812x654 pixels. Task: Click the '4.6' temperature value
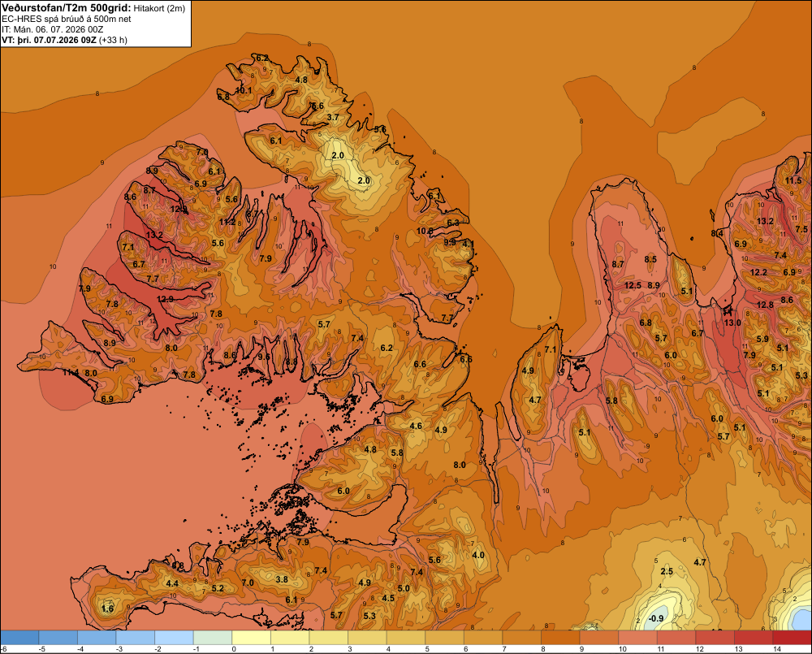(416, 426)
